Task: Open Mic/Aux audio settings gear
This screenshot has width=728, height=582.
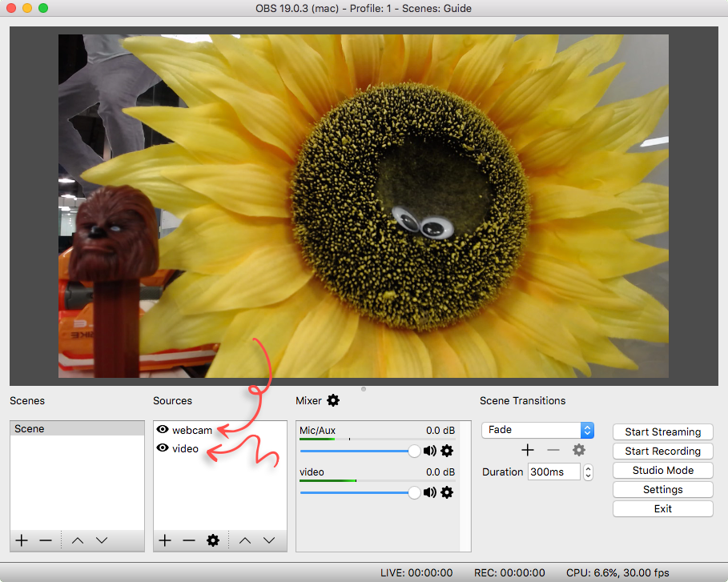Action: click(447, 451)
